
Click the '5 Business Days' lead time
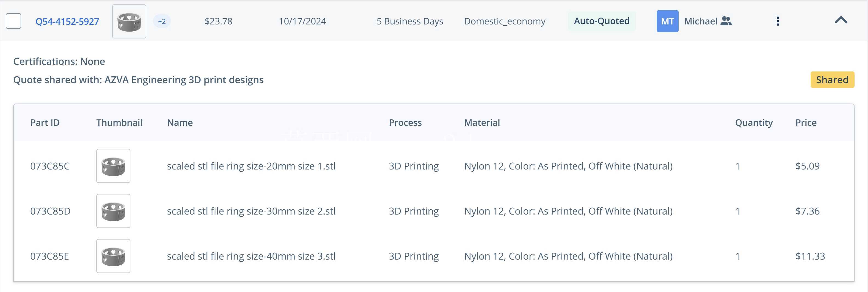(410, 21)
